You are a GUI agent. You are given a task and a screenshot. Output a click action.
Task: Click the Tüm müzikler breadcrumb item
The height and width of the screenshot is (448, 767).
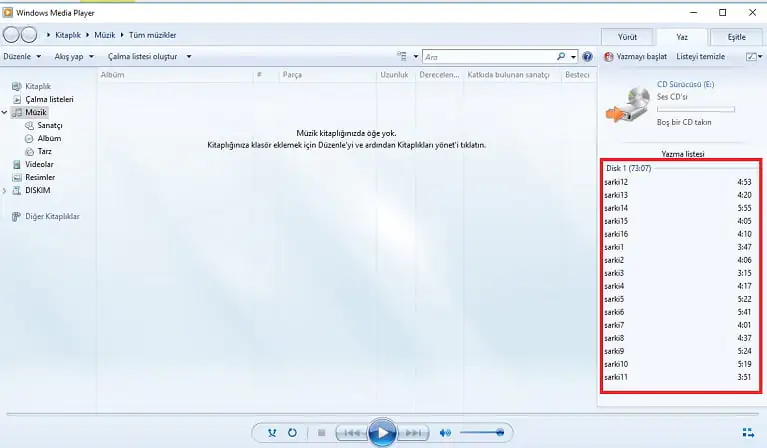tap(153, 35)
